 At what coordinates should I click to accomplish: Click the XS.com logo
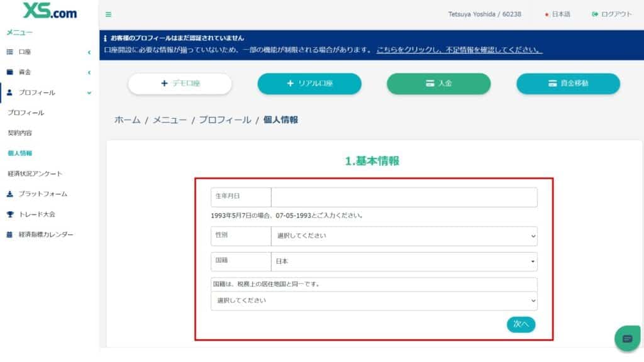click(50, 11)
